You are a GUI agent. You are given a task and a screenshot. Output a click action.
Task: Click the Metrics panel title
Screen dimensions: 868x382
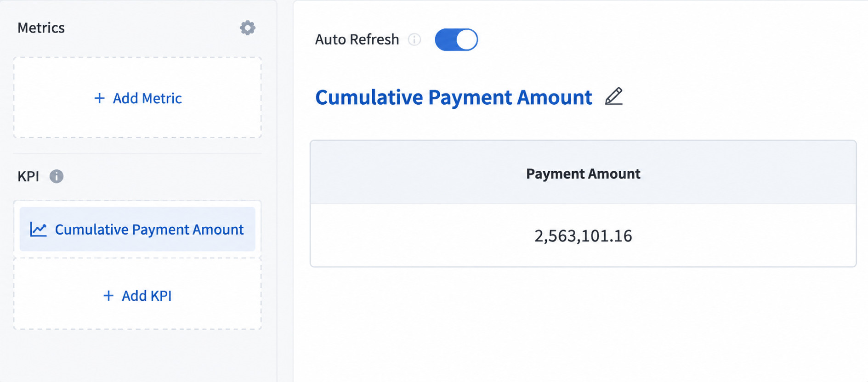[x=41, y=28]
